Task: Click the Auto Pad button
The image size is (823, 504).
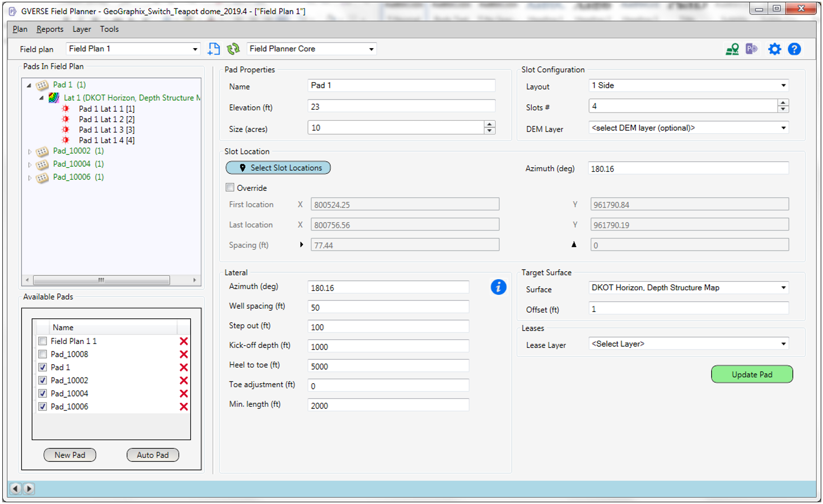Action: coord(153,455)
